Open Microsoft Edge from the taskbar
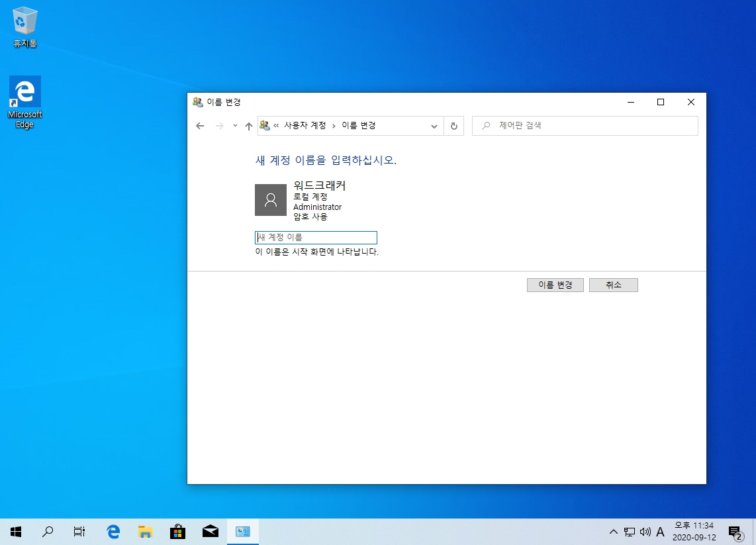 tap(113, 531)
